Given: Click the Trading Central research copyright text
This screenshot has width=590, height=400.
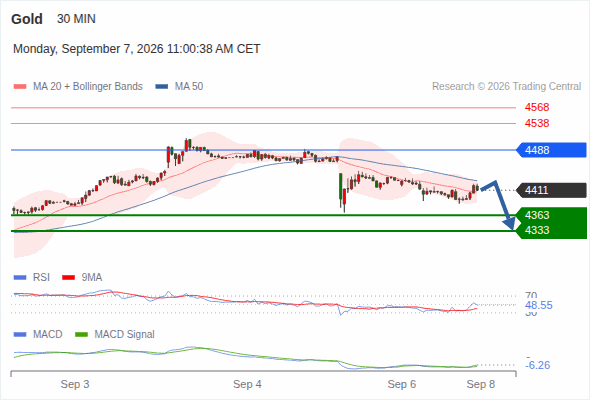Looking at the screenshot, I should coord(506,87).
